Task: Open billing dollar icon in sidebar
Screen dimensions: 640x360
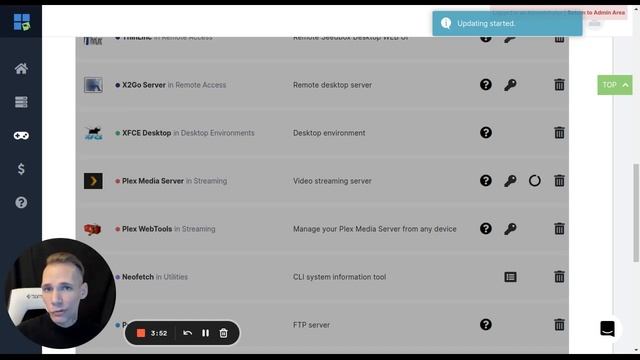Action: tap(21, 169)
